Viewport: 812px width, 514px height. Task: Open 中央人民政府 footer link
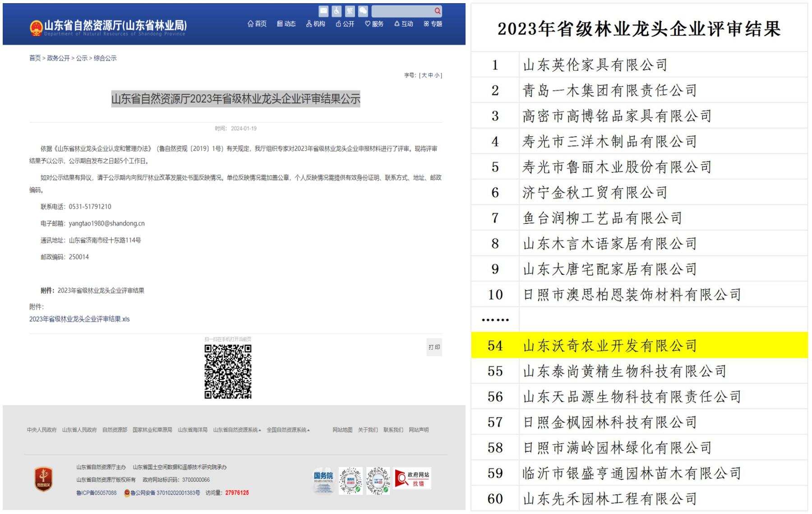[42, 430]
